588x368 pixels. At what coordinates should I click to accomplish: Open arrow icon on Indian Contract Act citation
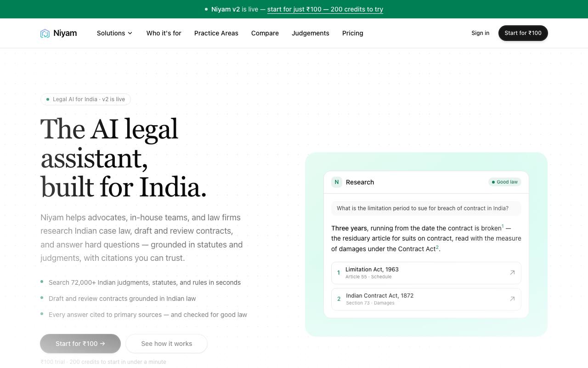coord(512,299)
